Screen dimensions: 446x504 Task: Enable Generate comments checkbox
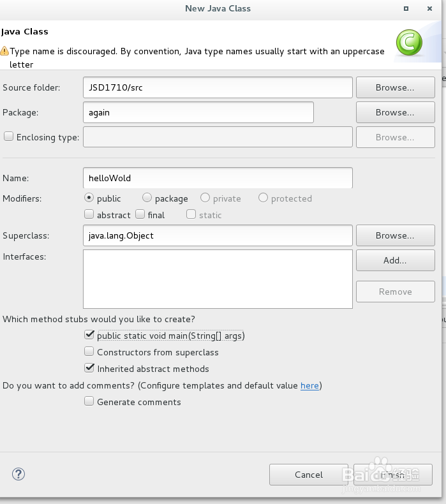coord(89,401)
